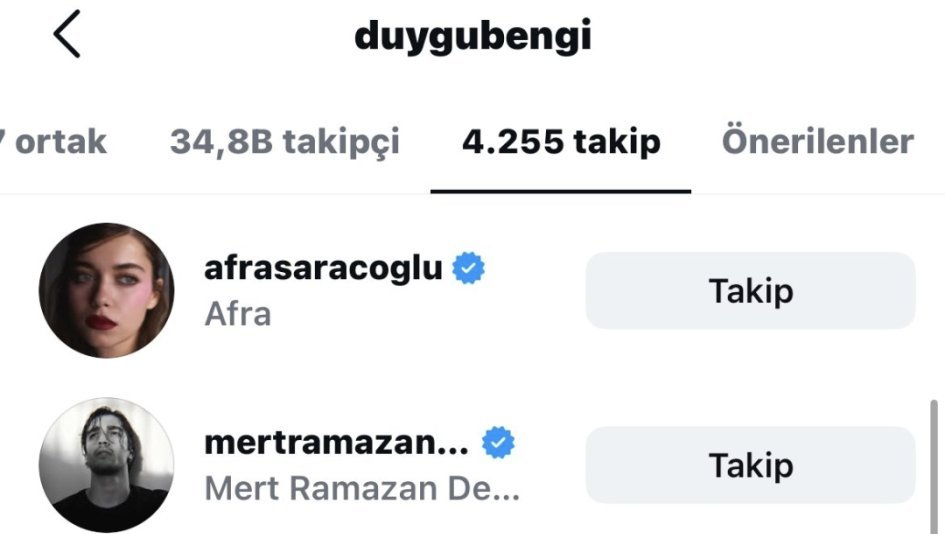Open the afrasaracoglu username link
The image size is (945, 534).
coord(324,269)
